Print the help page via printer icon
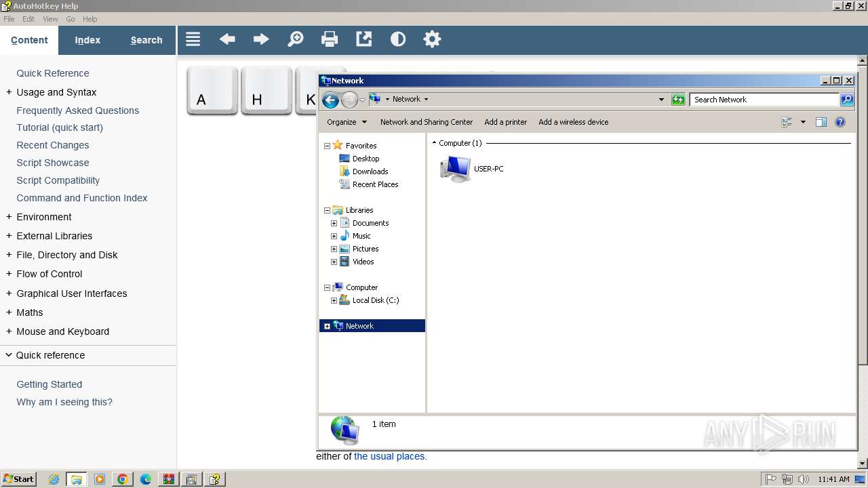 (330, 39)
